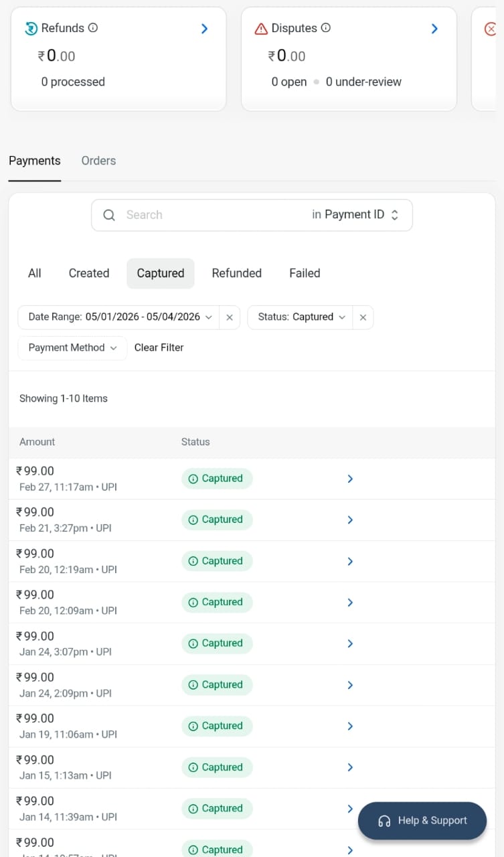This screenshot has width=504, height=857.
Task: Open the Payment Method filter dropdown
Action: tap(72, 347)
